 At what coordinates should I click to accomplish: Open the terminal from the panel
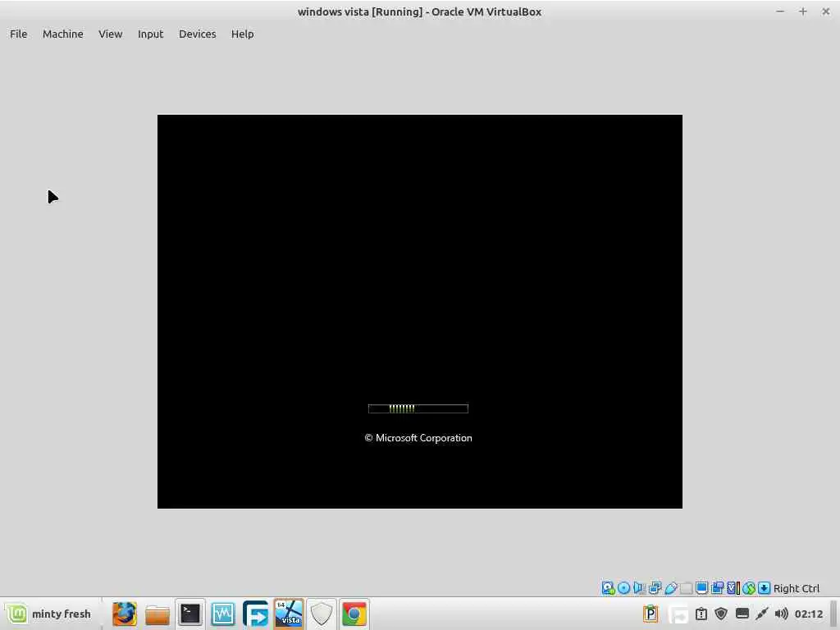pyautogui.click(x=190, y=614)
